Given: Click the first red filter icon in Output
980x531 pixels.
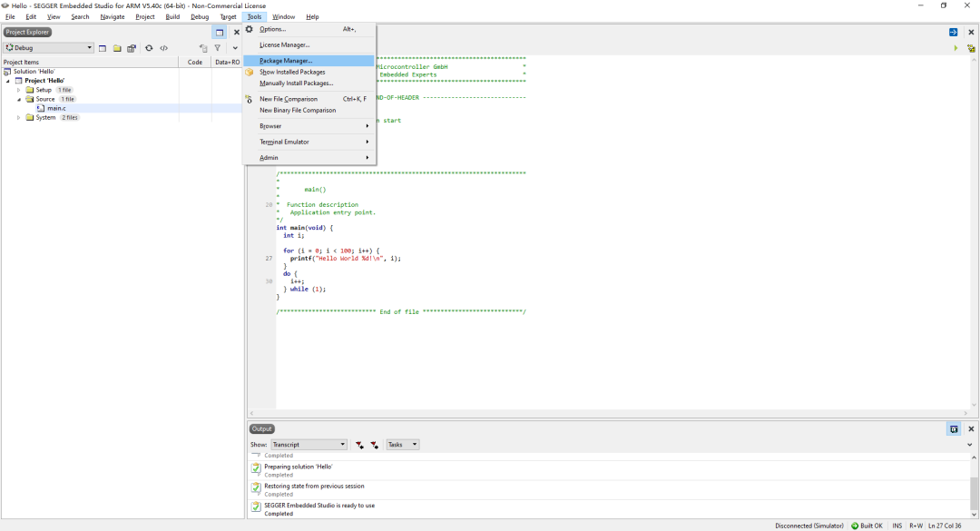Looking at the screenshot, I should [360, 445].
